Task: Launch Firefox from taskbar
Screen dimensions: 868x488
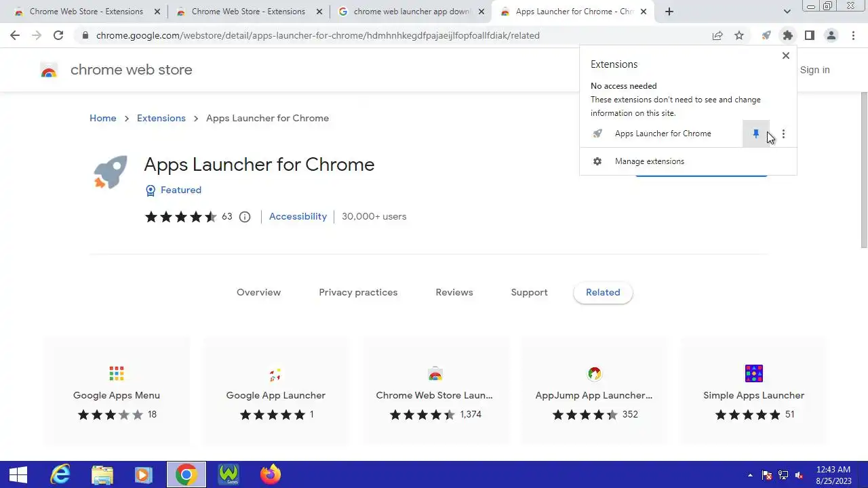Action: click(x=270, y=474)
